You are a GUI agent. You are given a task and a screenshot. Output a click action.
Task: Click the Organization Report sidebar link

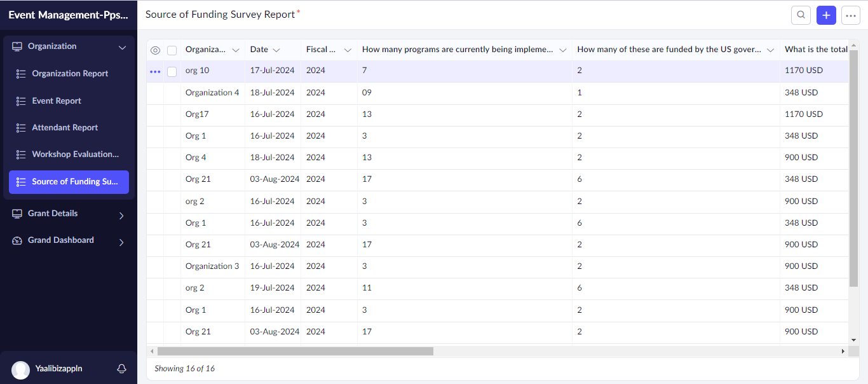[70, 74]
